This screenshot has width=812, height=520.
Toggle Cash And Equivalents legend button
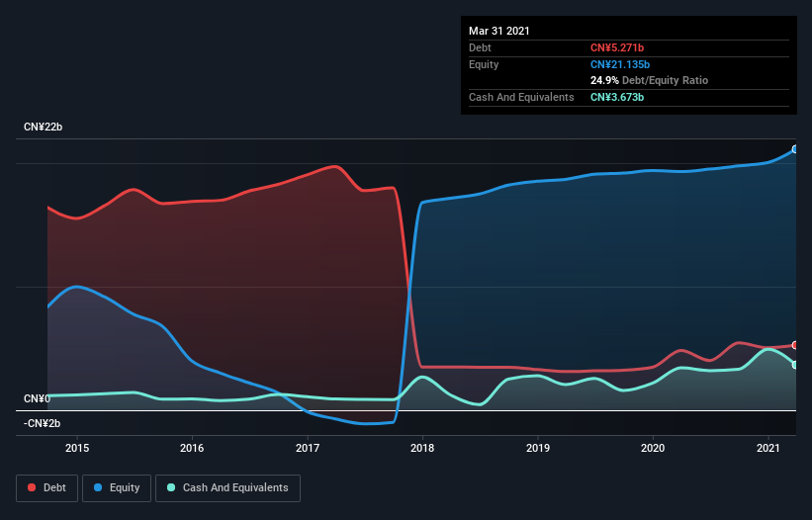coord(227,488)
